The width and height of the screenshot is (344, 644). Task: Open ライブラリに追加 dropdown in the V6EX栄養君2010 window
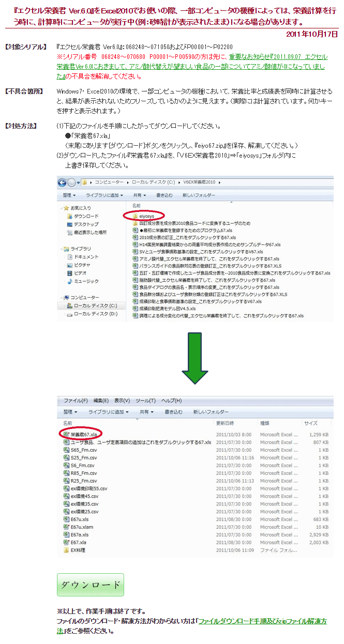click(106, 195)
